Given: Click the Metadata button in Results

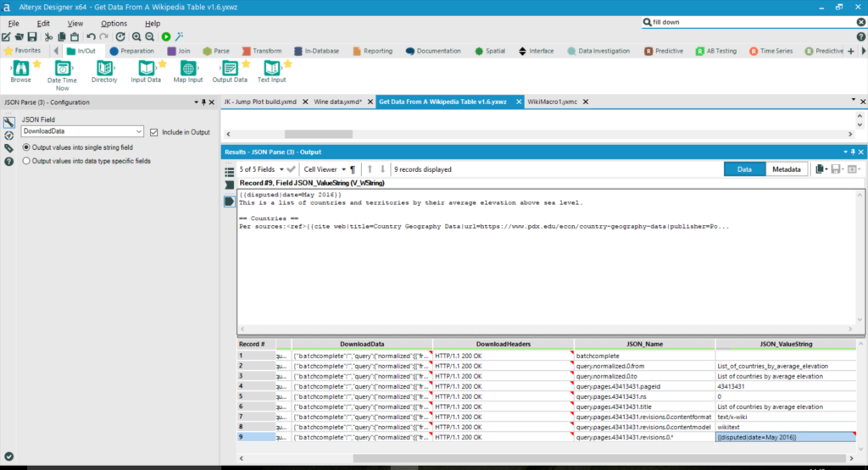Looking at the screenshot, I should 787,169.
